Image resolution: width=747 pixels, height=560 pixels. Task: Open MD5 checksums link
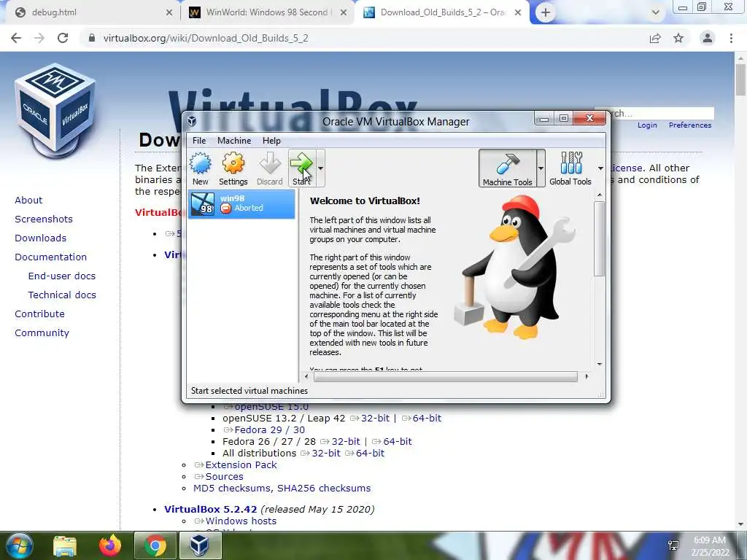[233, 488]
